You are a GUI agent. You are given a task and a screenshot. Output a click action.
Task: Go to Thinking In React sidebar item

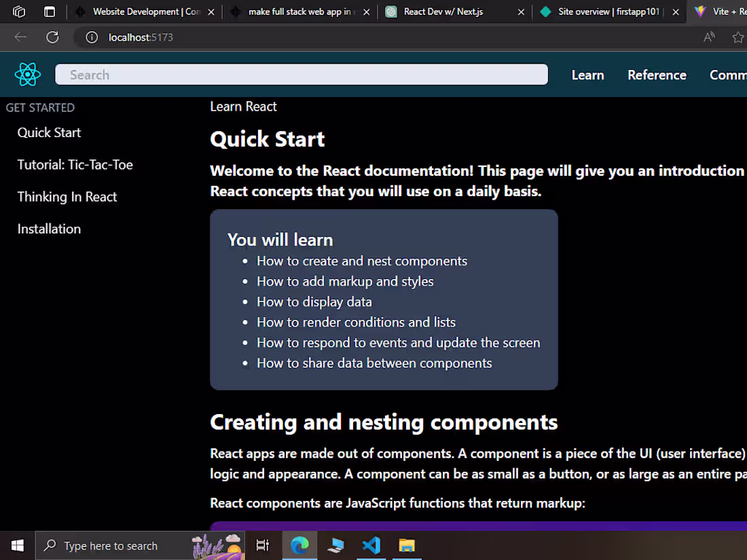pyautogui.click(x=67, y=197)
